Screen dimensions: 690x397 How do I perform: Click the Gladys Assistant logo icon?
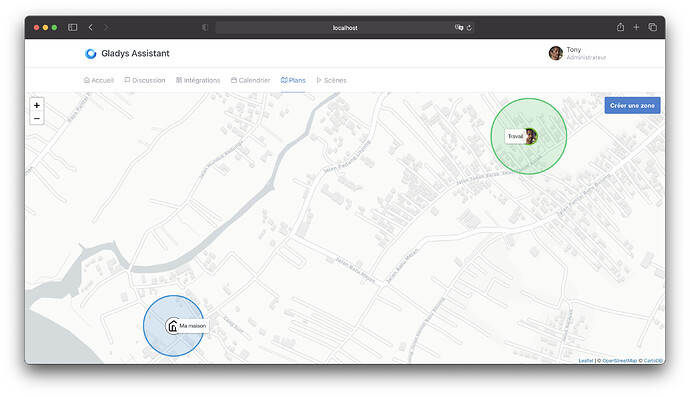[91, 54]
